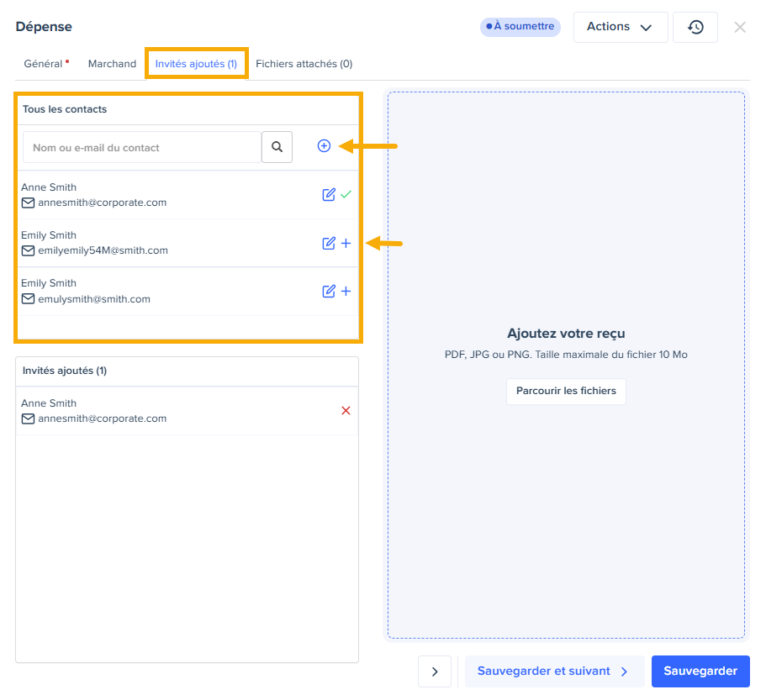Screen dimensions: 766x700
Task: Edit contact annesmith@corporate.com via pencil icon
Action: [329, 195]
